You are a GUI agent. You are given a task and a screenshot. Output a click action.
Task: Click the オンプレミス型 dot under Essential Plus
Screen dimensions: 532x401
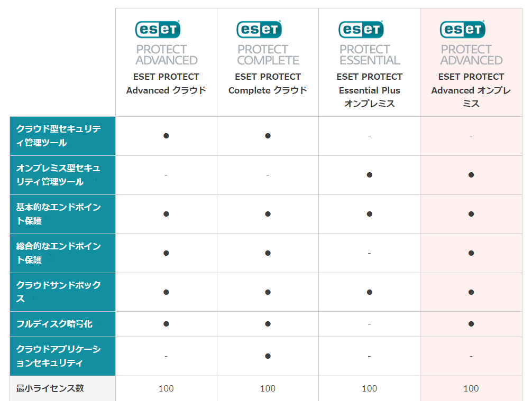pos(370,175)
